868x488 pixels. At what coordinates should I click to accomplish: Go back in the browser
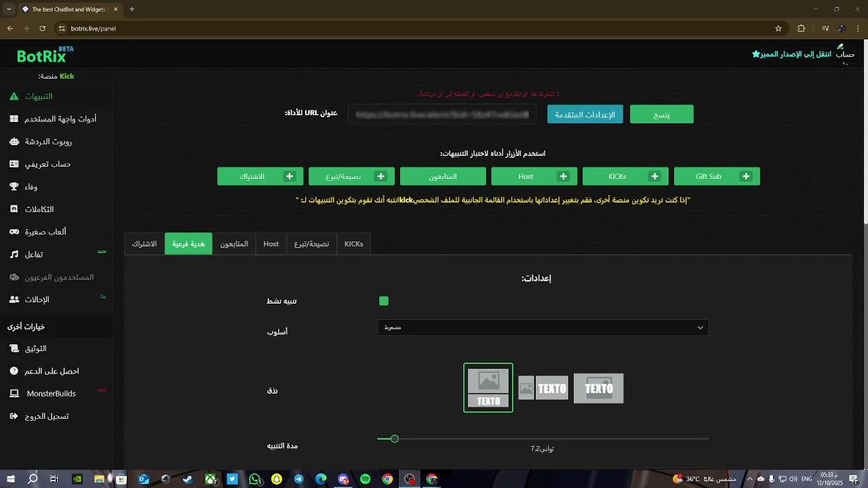[9, 28]
